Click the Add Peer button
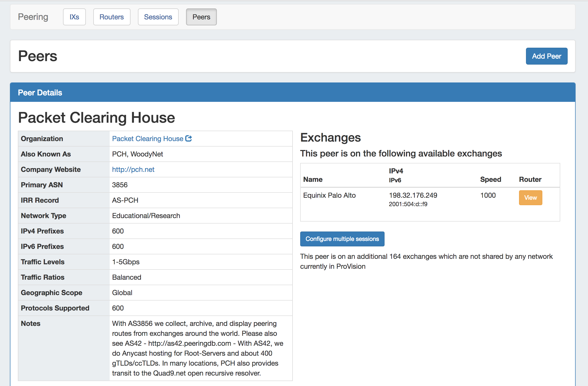This screenshot has width=588, height=386. pos(546,56)
